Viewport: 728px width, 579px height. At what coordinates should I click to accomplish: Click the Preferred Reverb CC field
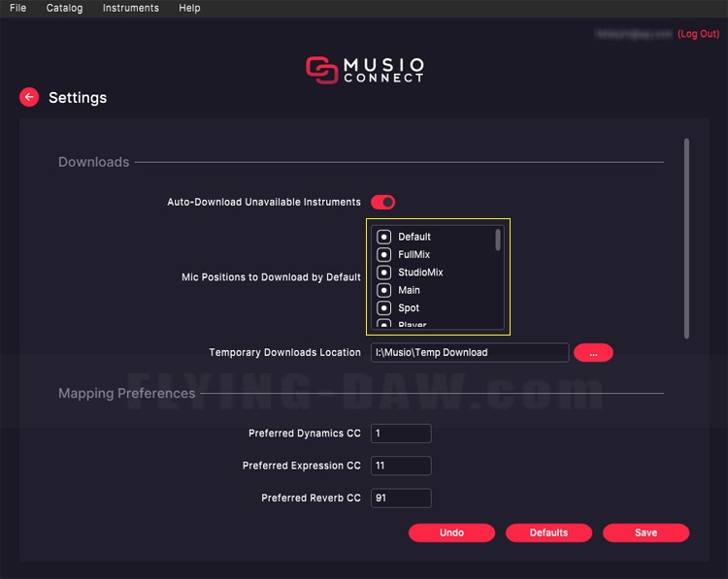[401, 498]
